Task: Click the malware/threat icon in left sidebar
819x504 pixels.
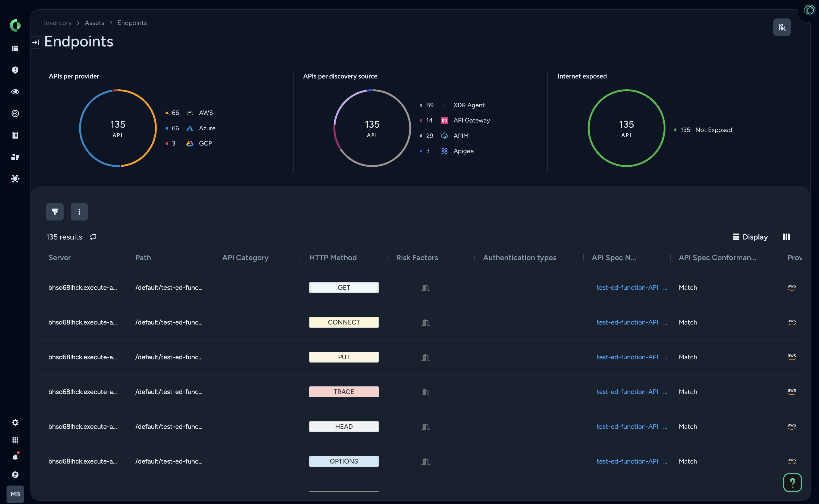Action: pos(15,179)
